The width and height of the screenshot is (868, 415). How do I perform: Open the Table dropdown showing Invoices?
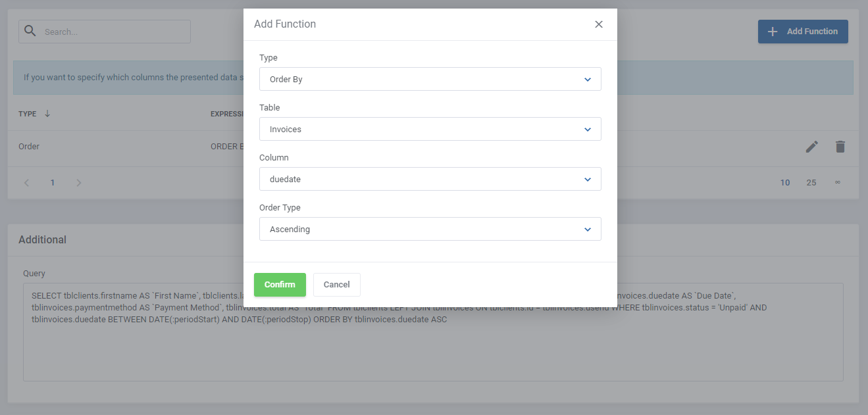[x=430, y=129]
